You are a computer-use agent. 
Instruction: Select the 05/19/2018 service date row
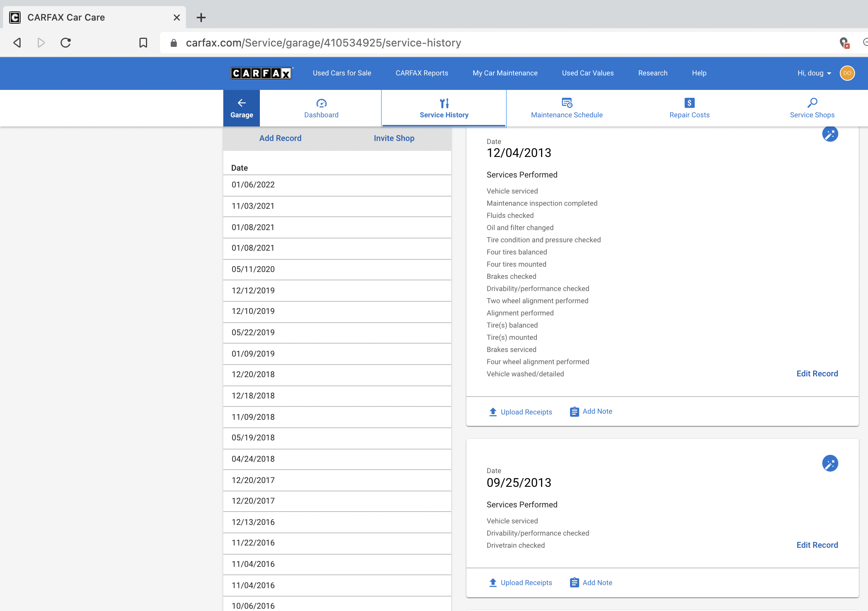click(x=337, y=438)
